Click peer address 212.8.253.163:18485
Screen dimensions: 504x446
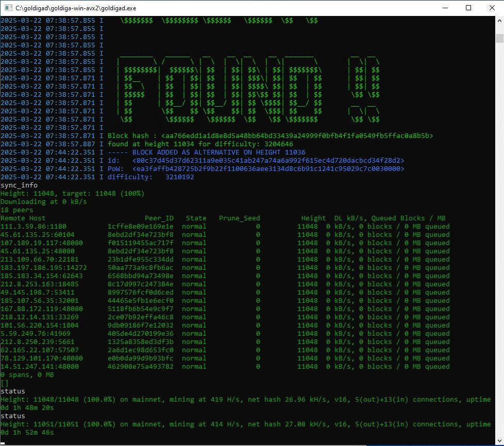(x=40, y=284)
